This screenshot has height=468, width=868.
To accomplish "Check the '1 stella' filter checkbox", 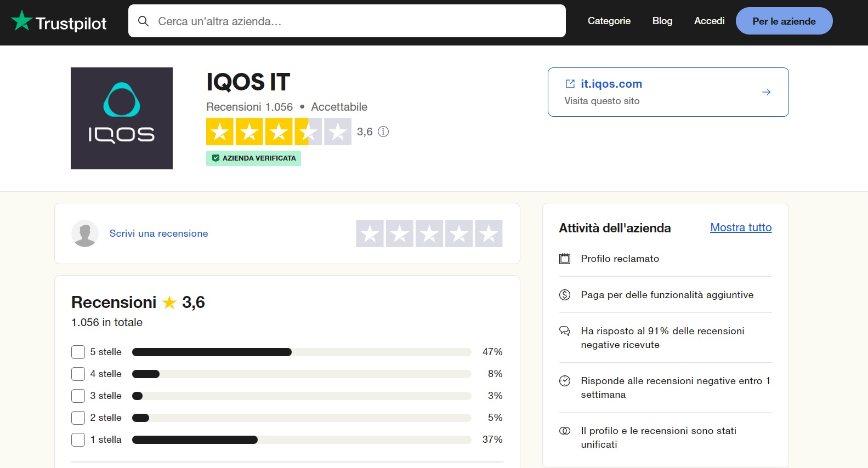I will pos(78,440).
